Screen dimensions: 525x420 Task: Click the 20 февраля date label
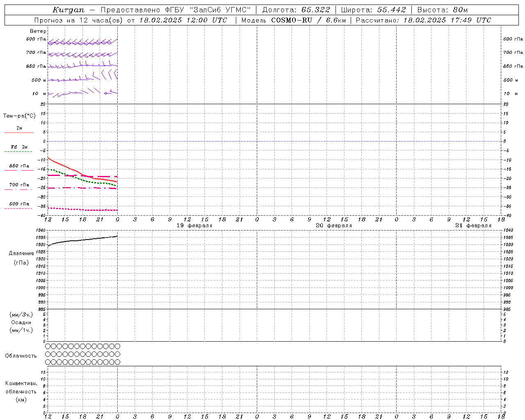point(334,226)
